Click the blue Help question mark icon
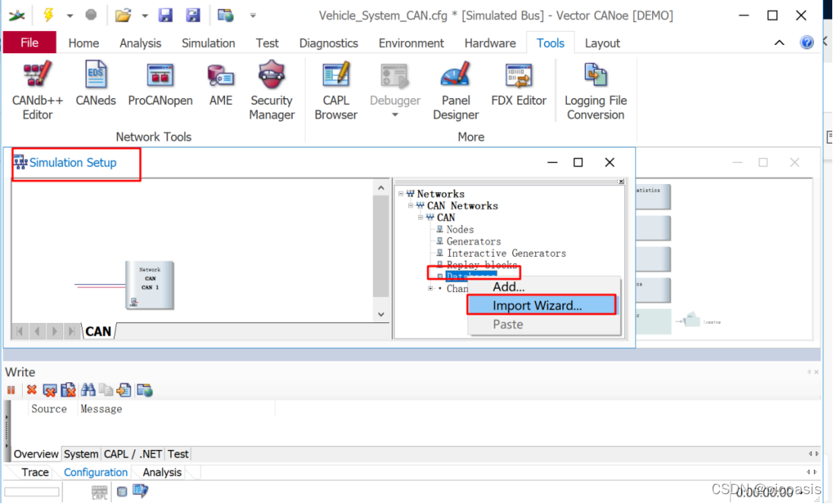The width and height of the screenshot is (833, 504). pos(806,43)
